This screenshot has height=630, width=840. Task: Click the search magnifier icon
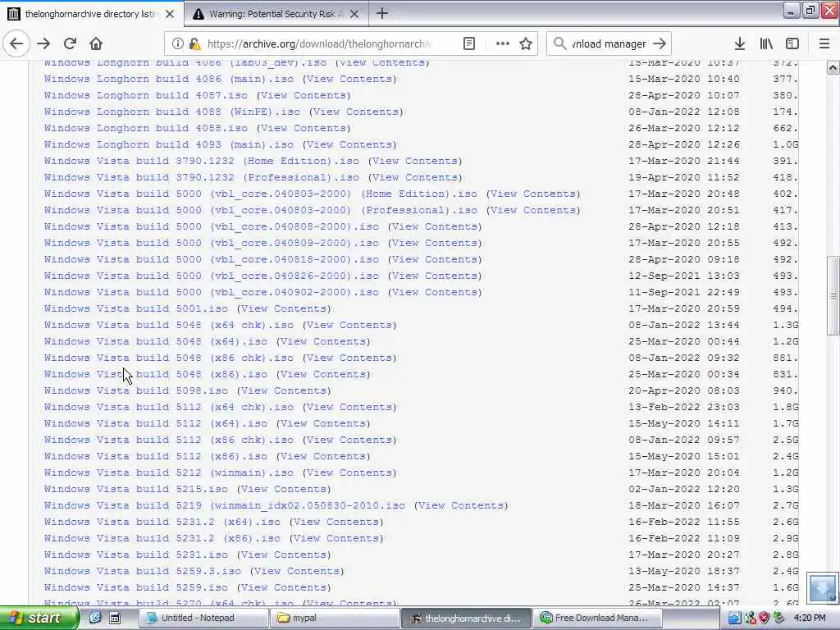coord(559,44)
